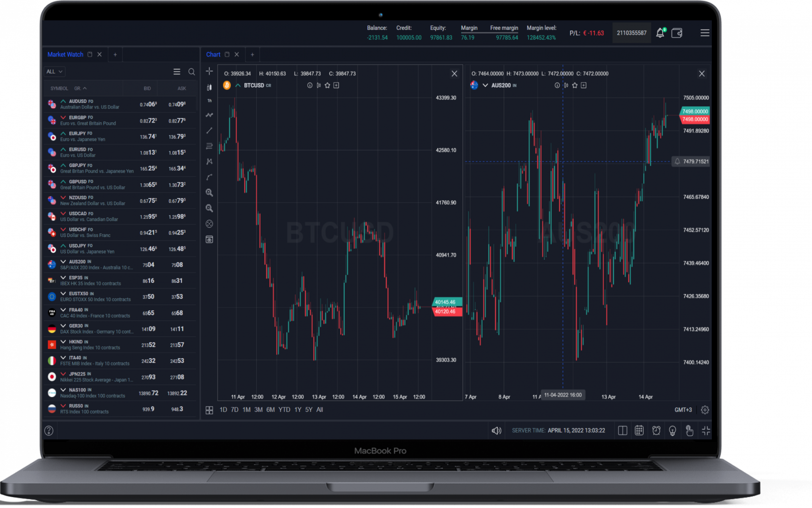Switch to Chart tab
This screenshot has height=508, width=812.
click(213, 55)
